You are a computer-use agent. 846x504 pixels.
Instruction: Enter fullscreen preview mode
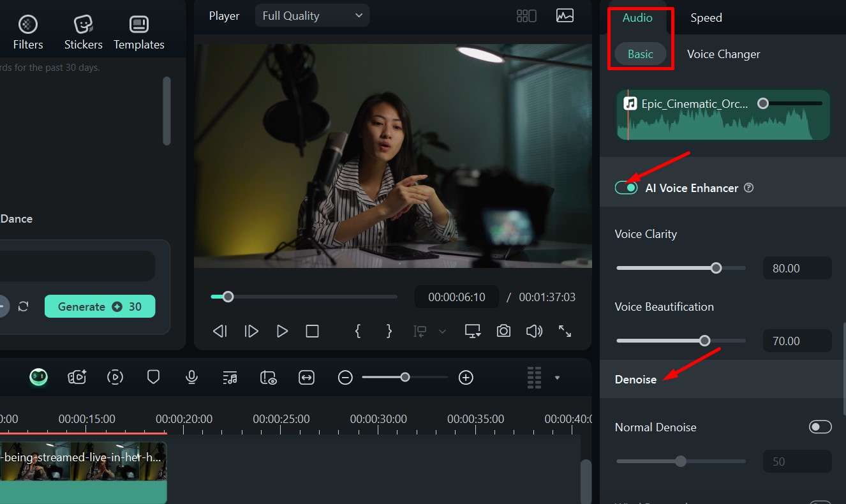pyautogui.click(x=565, y=331)
